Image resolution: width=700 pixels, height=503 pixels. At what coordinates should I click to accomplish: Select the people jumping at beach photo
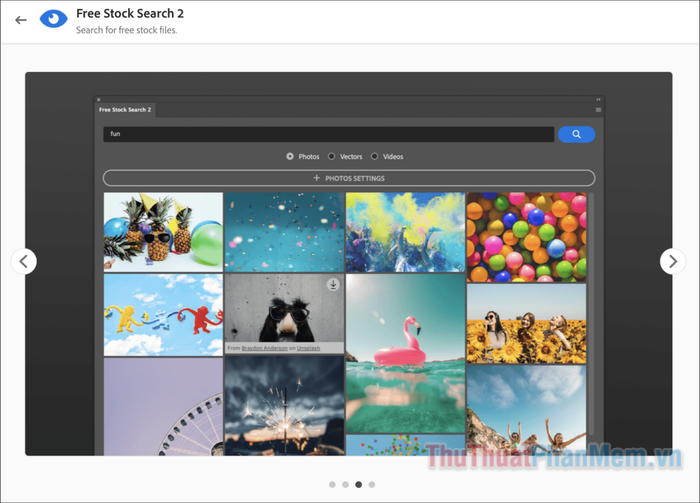526,410
